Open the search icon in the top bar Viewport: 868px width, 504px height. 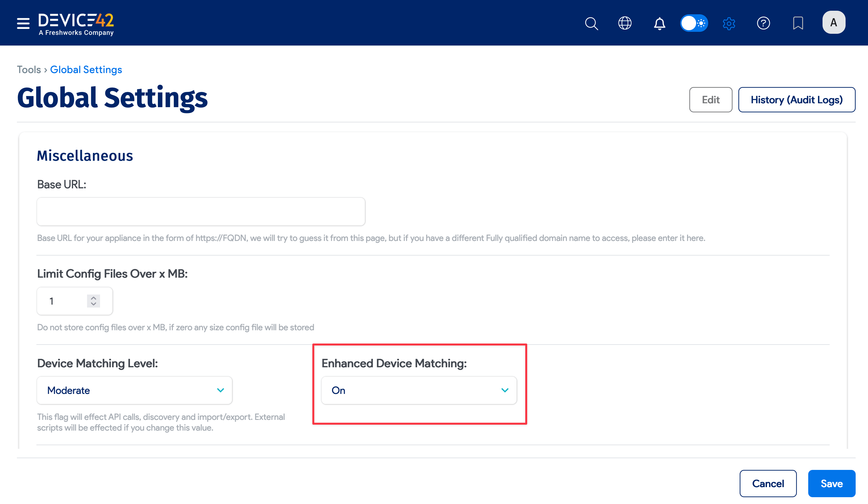point(591,23)
